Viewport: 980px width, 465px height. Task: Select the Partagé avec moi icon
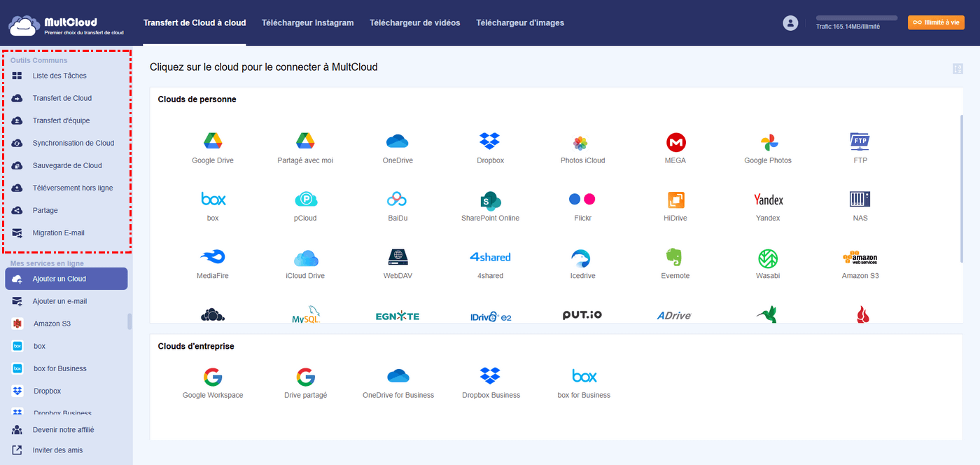(305, 141)
